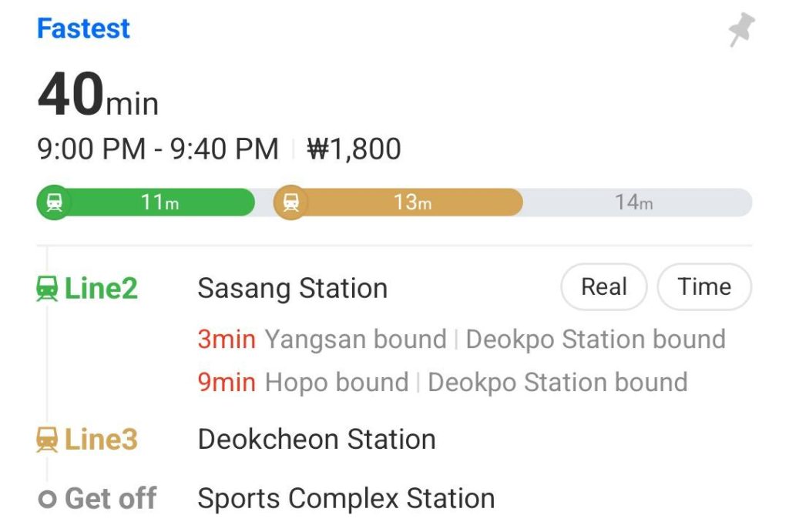This screenshot has width=789, height=532.
Task: Select the tan 13m route segment
Action: pos(412,202)
